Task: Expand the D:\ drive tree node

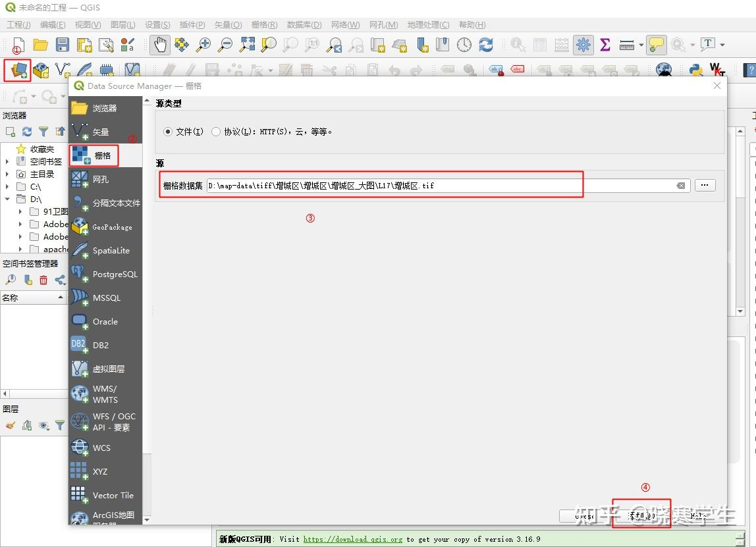Action: coord(8,199)
